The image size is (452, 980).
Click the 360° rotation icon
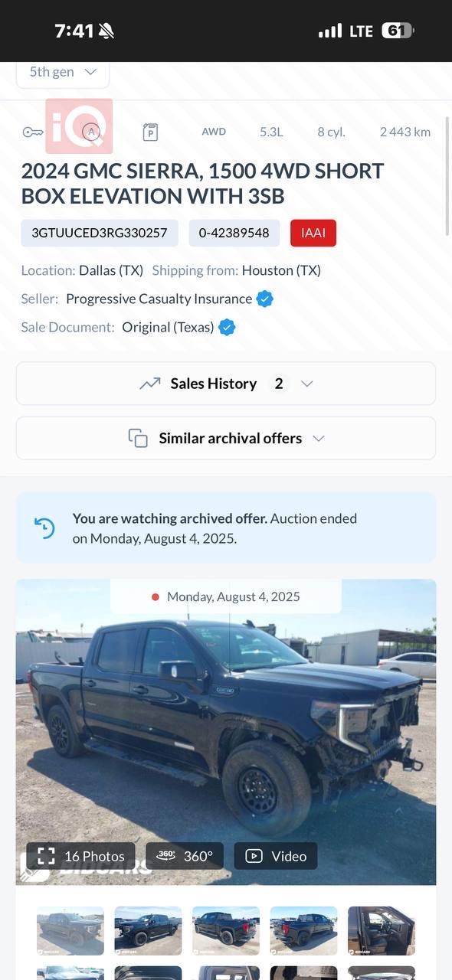[x=166, y=855]
